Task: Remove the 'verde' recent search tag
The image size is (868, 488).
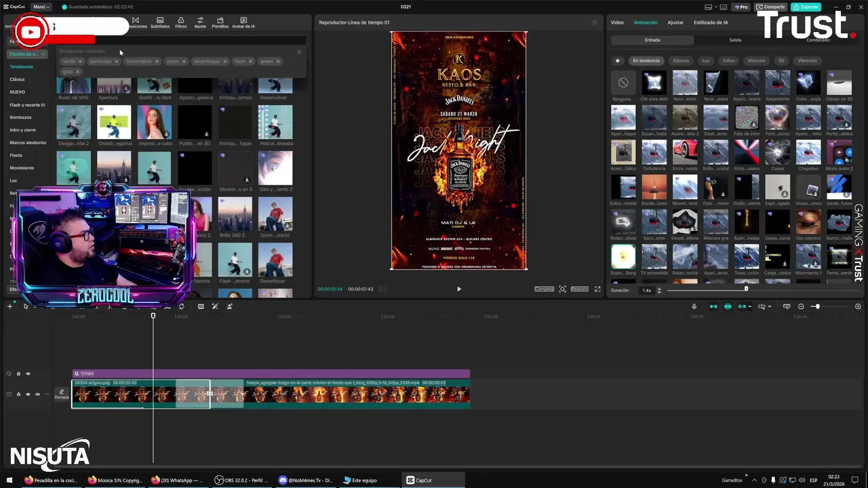Action: pyautogui.click(x=80, y=61)
